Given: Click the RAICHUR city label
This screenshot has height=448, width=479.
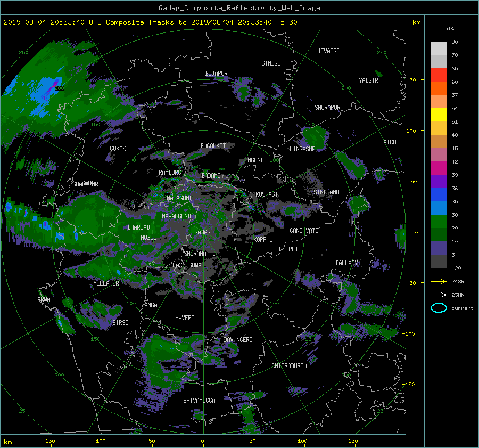Looking at the screenshot, I should click(x=391, y=142).
